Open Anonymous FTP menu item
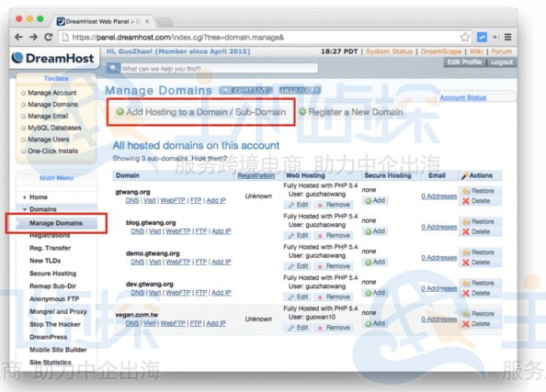The height and width of the screenshot is (392, 546). 54,298
